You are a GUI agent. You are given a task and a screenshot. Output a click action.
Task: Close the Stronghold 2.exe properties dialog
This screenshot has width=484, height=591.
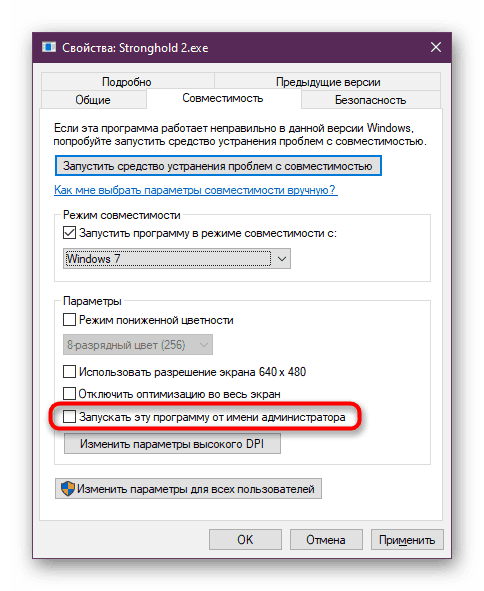click(436, 47)
